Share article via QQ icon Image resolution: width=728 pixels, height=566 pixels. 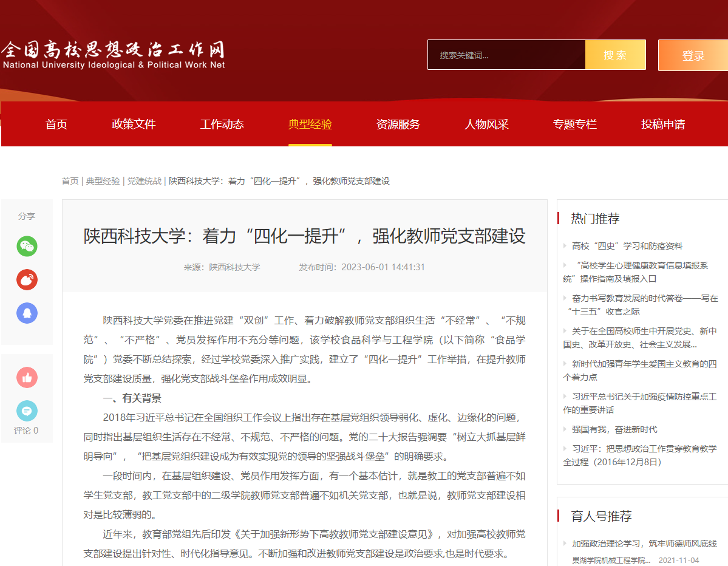tap(27, 313)
